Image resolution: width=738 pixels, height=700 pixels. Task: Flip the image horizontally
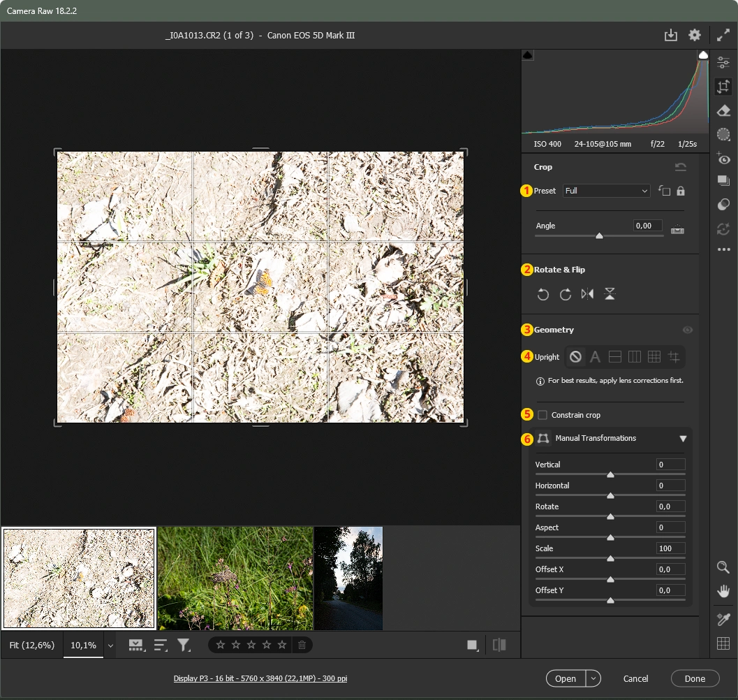[587, 294]
